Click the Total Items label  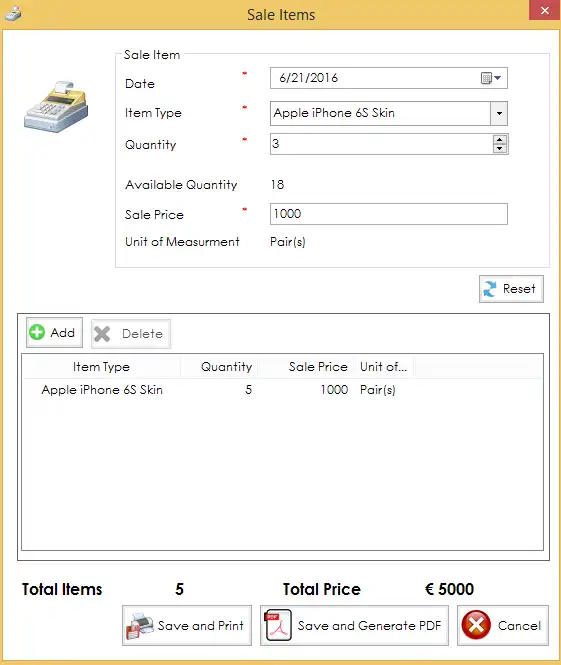tap(62, 589)
